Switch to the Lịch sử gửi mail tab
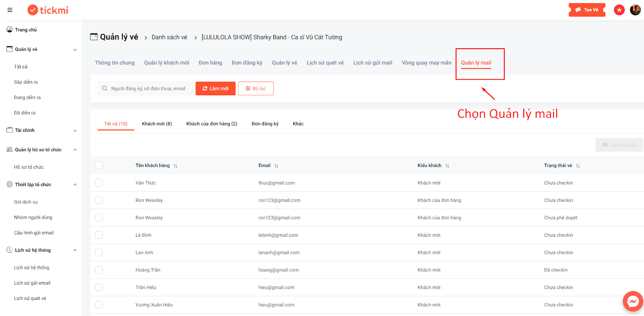Viewport: 644px width, 316px height. click(373, 63)
